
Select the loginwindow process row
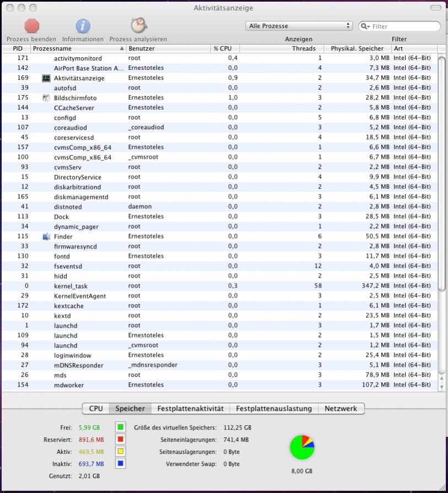[x=220, y=355]
